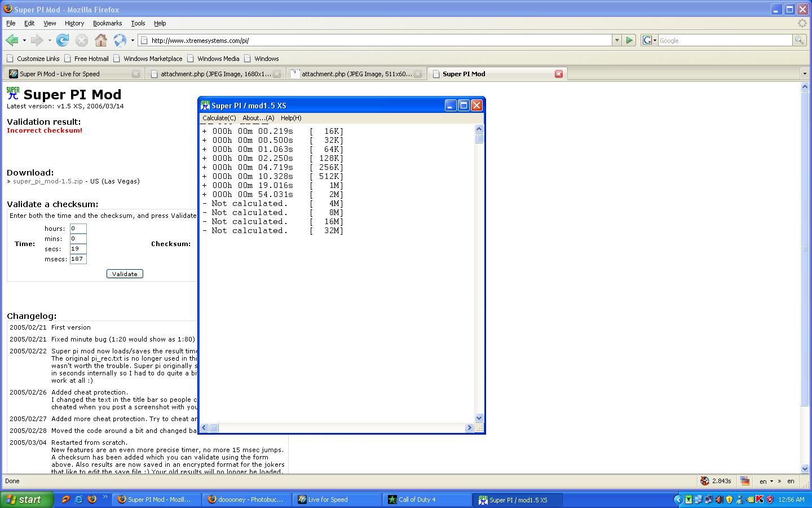The width and height of the screenshot is (812, 508).
Task: Expand hidden system tray icons arrow
Action: pos(678,500)
